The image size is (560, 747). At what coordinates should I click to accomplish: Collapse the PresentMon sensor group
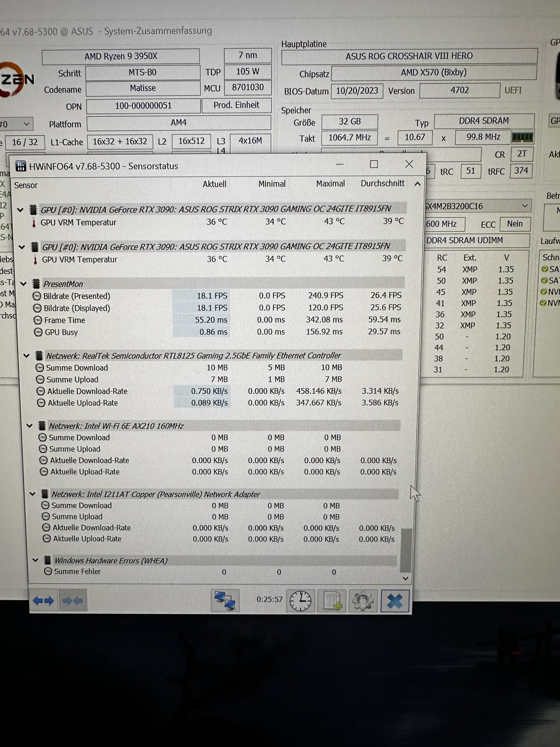[24, 283]
